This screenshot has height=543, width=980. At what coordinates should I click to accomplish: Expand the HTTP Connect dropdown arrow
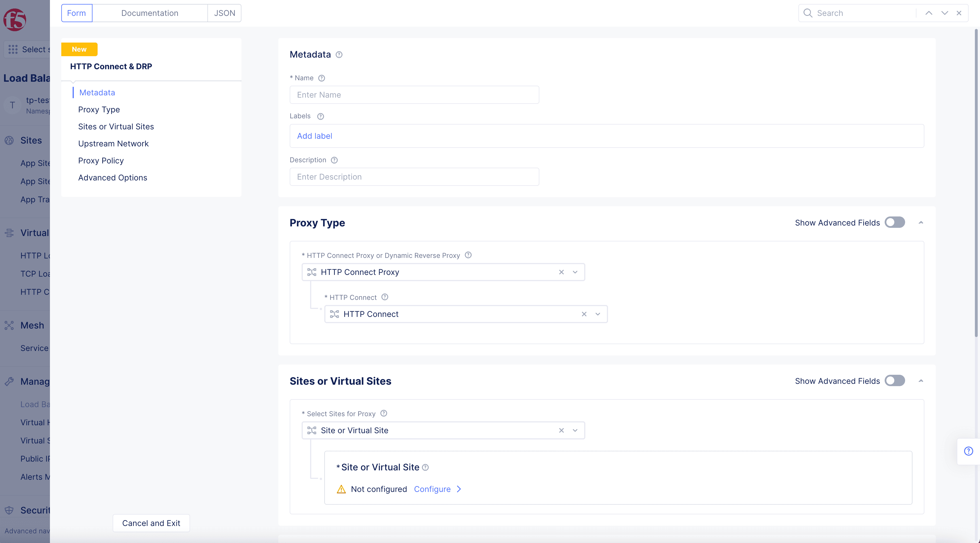(x=598, y=314)
